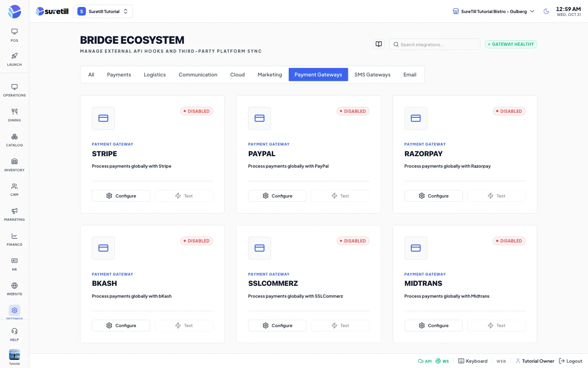This screenshot has height=368, width=588.
Task: Open the Tutorial Owner profile
Action: coord(535,361)
